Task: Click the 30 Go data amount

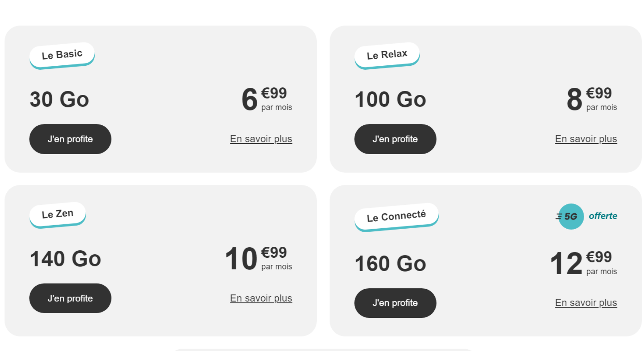Action: click(x=59, y=100)
